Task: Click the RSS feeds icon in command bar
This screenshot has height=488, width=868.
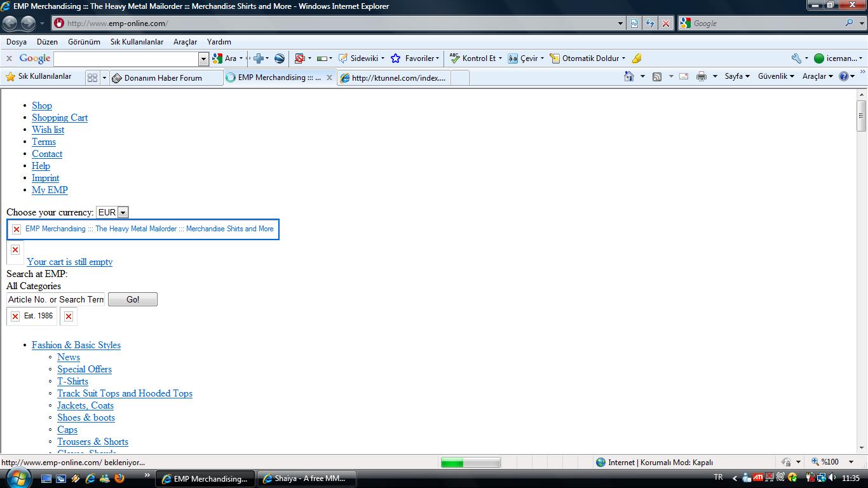Action: click(657, 77)
